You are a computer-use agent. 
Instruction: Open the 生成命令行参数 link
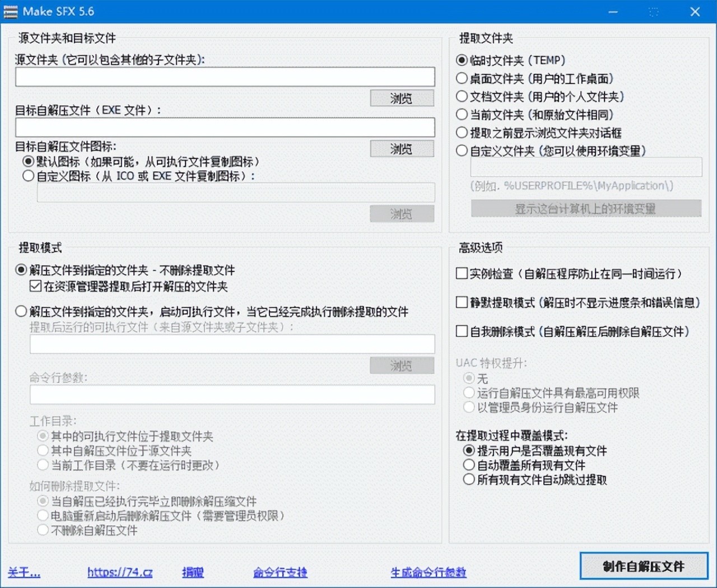[428, 572]
